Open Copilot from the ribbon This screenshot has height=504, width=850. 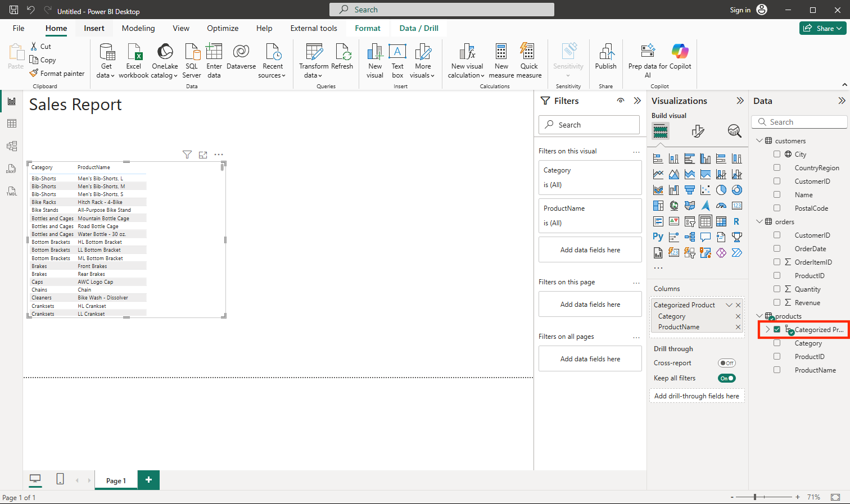tap(680, 56)
